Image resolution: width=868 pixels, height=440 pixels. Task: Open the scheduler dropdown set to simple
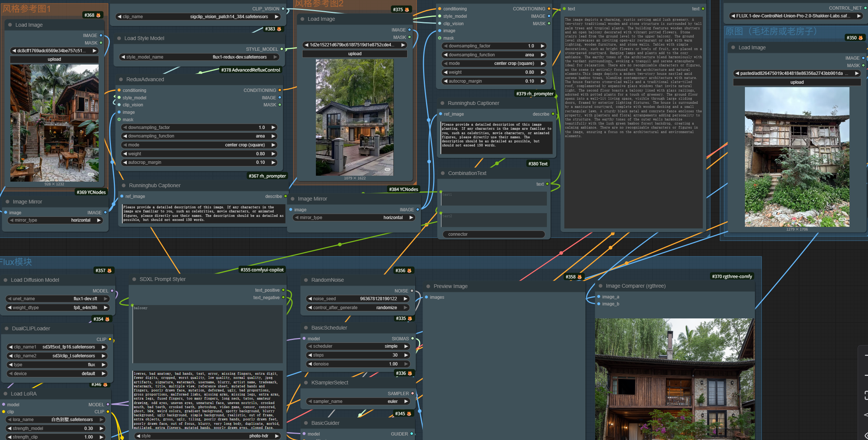click(x=358, y=346)
